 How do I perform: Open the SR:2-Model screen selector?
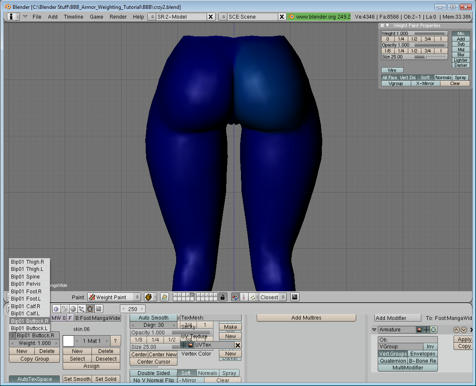click(x=152, y=17)
